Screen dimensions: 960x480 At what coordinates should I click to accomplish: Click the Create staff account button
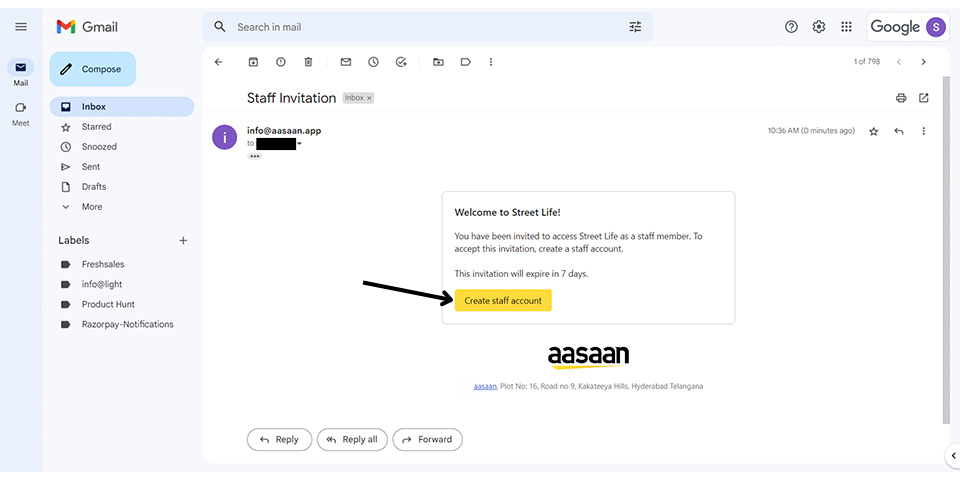click(503, 301)
